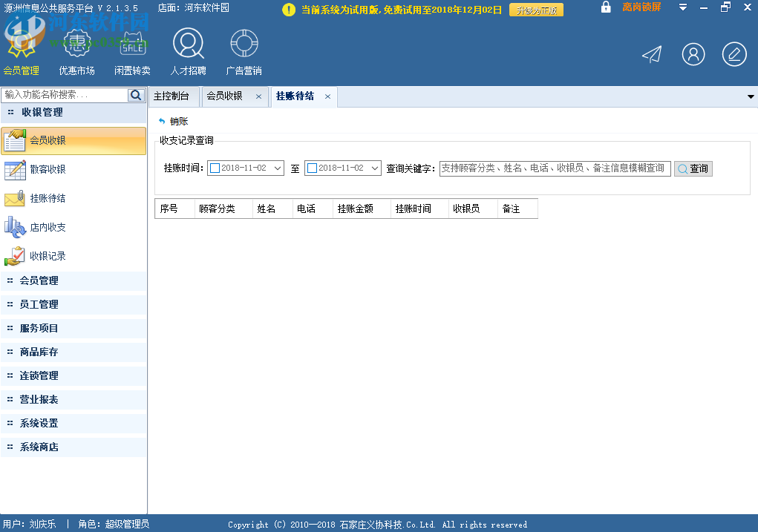Click the paper plane message icon
The height and width of the screenshot is (532, 758).
click(651, 54)
